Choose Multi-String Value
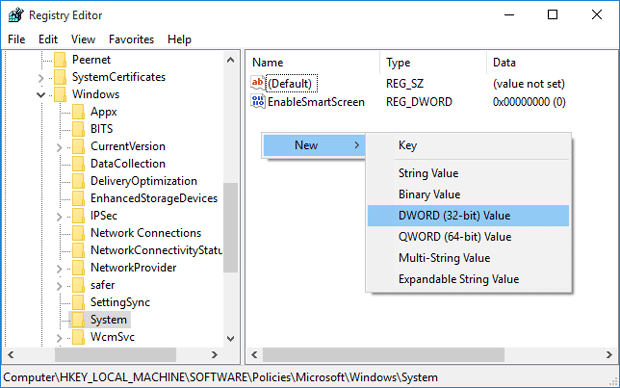The width and height of the screenshot is (620, 388). point(468,258)
